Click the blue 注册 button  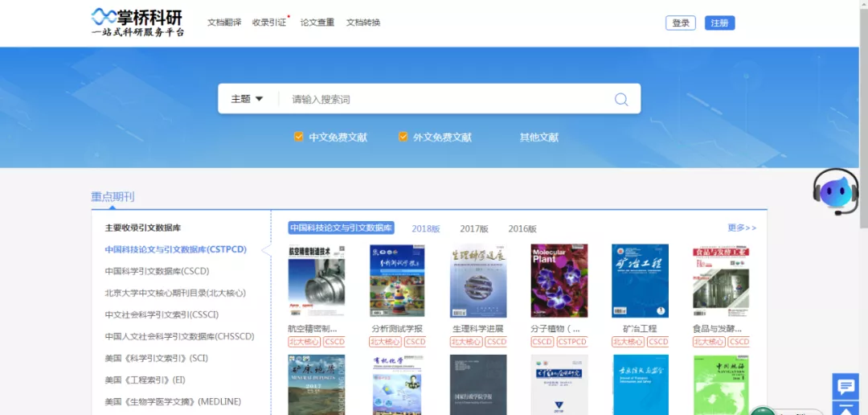coord(719,23)
